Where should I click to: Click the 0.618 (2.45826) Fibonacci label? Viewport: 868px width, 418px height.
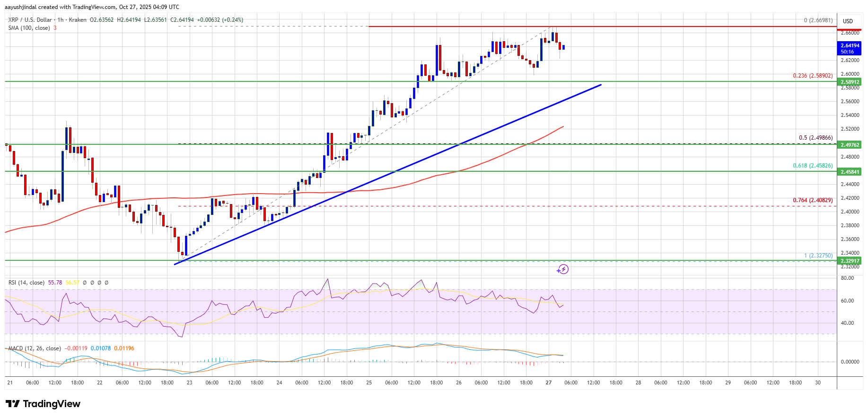[812, 166]
